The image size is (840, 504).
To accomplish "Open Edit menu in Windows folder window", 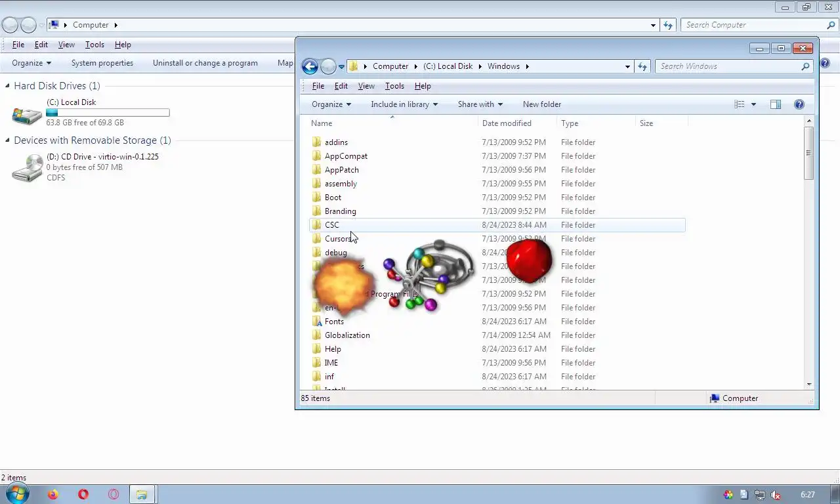I will (x=341, y=86).
